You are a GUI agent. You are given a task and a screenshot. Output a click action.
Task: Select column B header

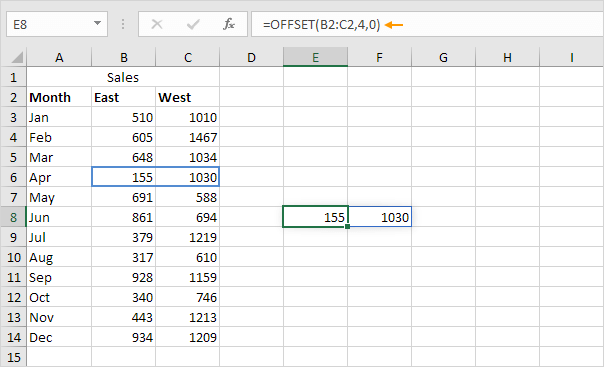[124, 57]
